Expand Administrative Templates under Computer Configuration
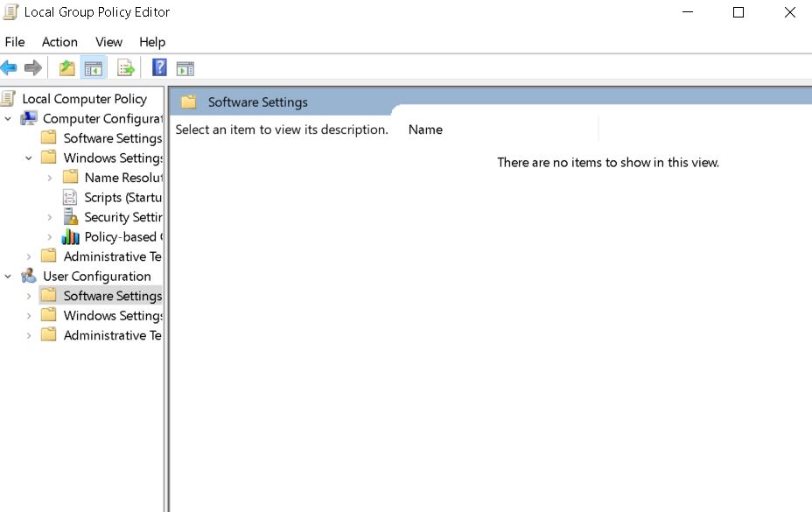 pyautogui.click(x=29, y=256)
